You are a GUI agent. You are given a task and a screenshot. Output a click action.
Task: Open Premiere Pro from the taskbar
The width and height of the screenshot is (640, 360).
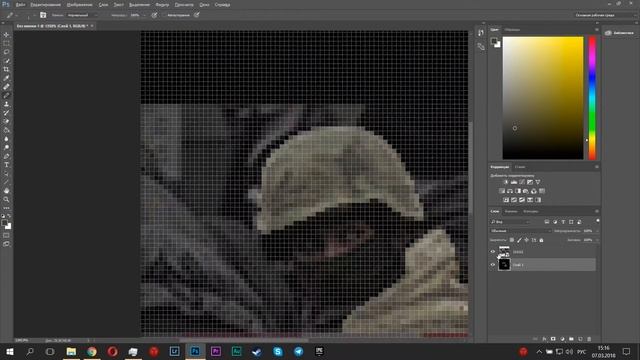[216, 351]
